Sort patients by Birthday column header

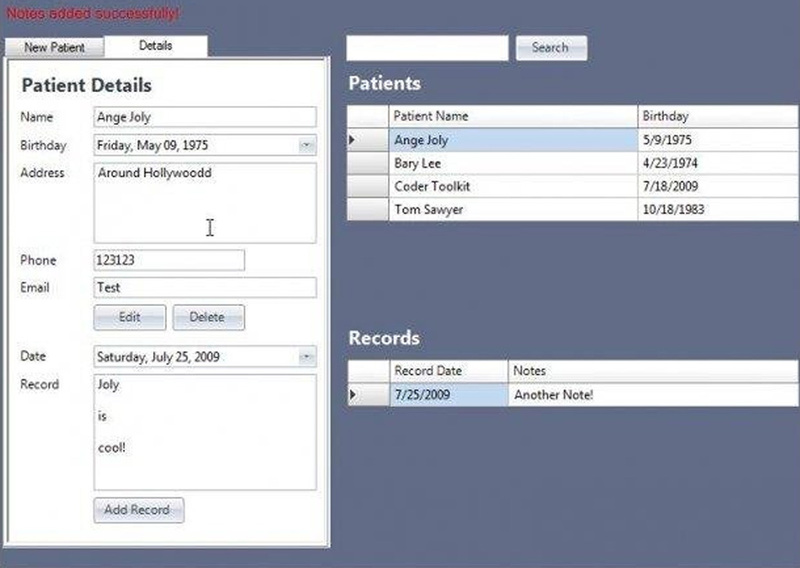point(718,116)
